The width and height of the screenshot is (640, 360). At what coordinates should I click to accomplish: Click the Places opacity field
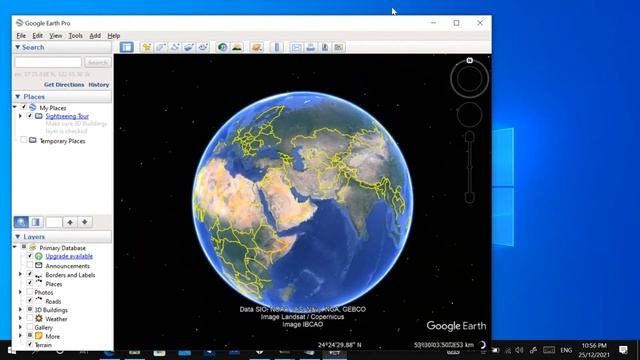54,222
